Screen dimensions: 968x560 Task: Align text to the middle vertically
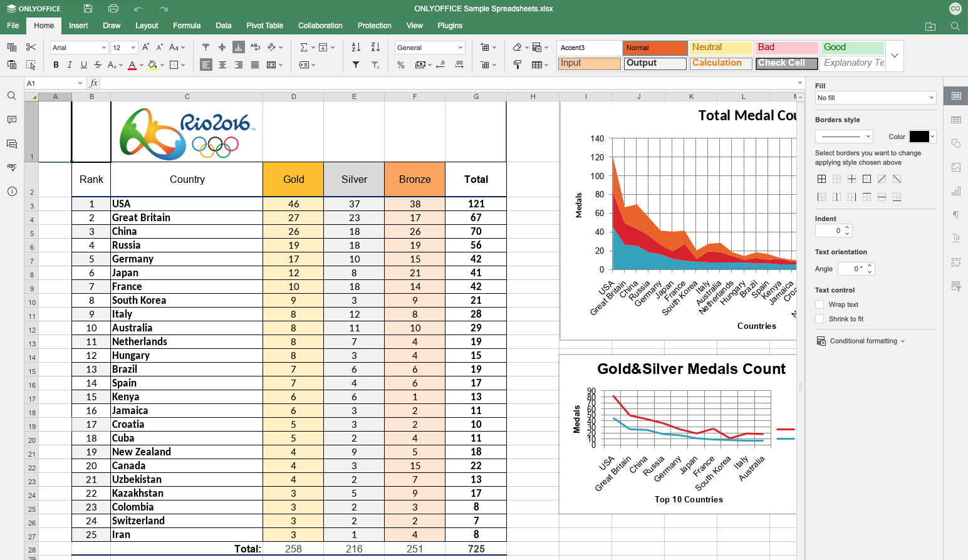(x=222, y=47)
